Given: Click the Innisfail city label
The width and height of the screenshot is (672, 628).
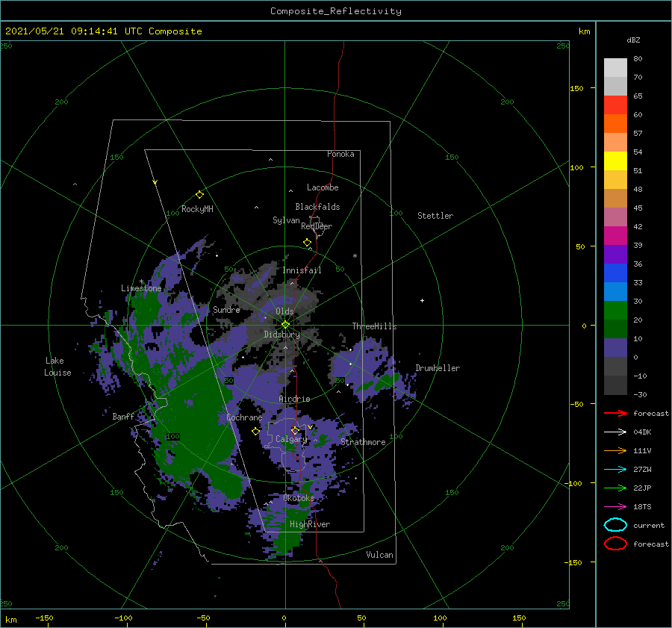Looking at the screenshot, I should pos(302,270).
